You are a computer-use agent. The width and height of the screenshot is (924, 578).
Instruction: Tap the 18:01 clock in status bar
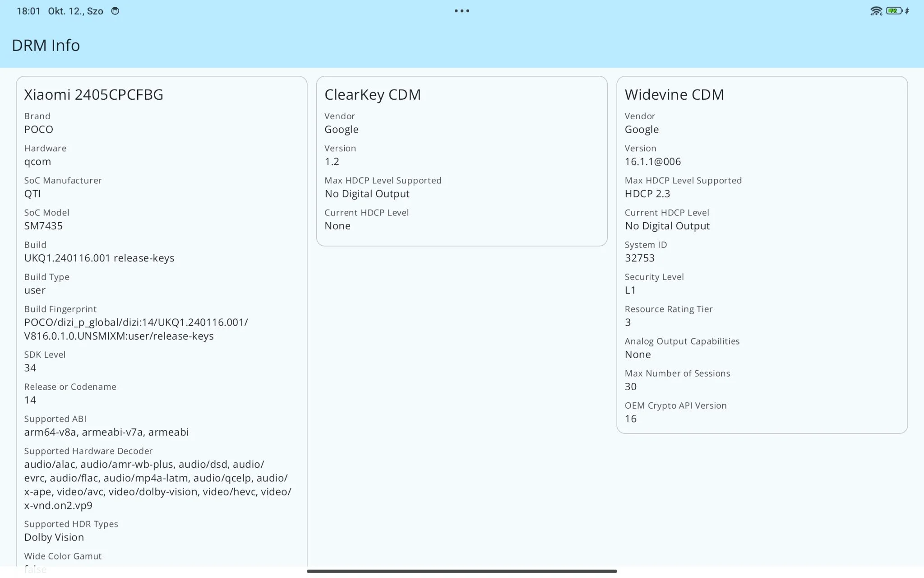pos(28,11)
